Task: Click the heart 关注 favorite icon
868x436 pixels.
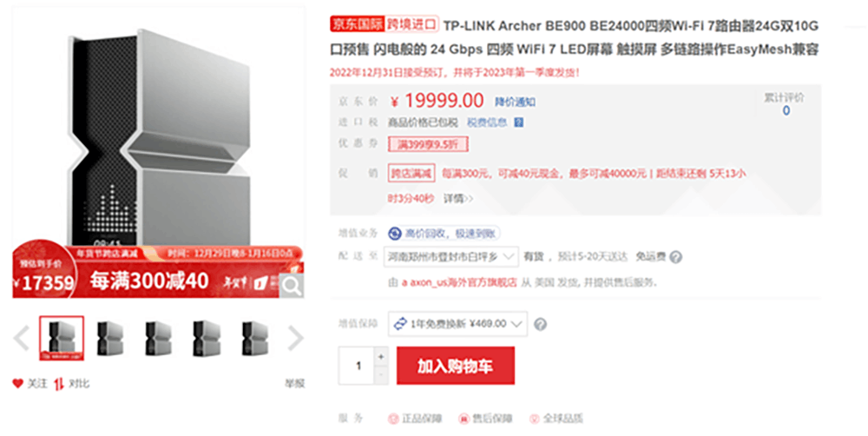Action: [x=17, y=383]
